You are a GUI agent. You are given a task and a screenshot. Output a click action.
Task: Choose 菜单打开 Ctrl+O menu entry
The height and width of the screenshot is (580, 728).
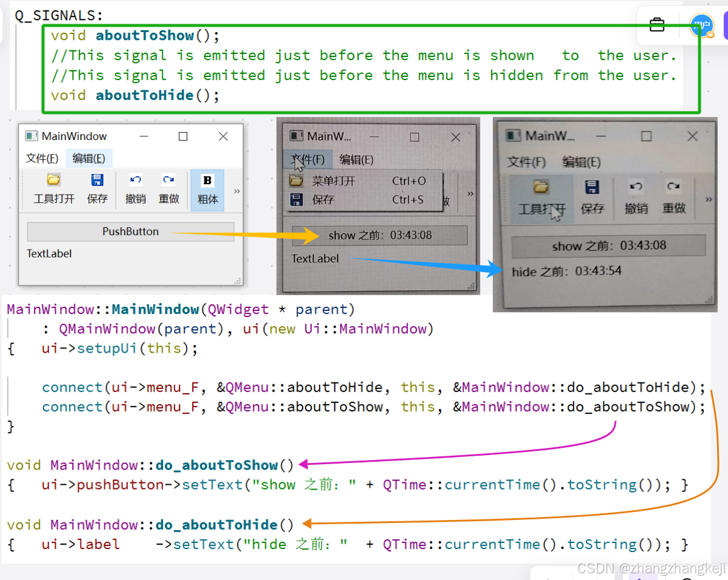tap(364, 181)
